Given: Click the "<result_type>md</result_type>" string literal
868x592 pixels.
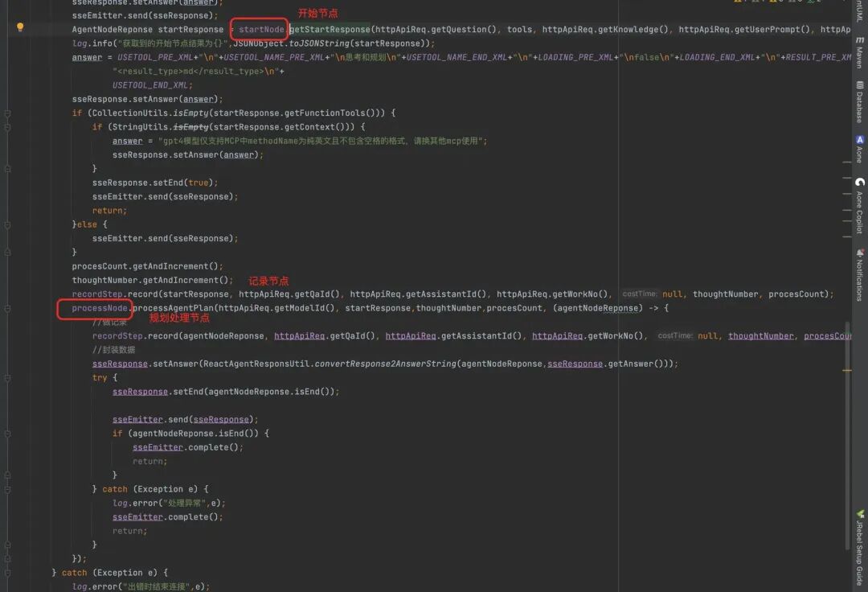Looking at the screenshot, I should click(x=196, y=72).
